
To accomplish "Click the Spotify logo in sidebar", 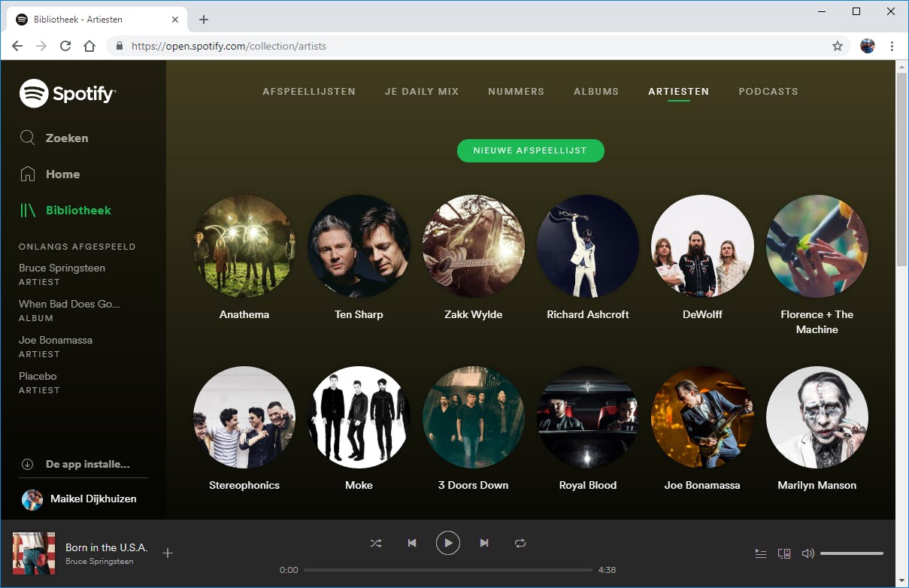I will tap(68, 93).
